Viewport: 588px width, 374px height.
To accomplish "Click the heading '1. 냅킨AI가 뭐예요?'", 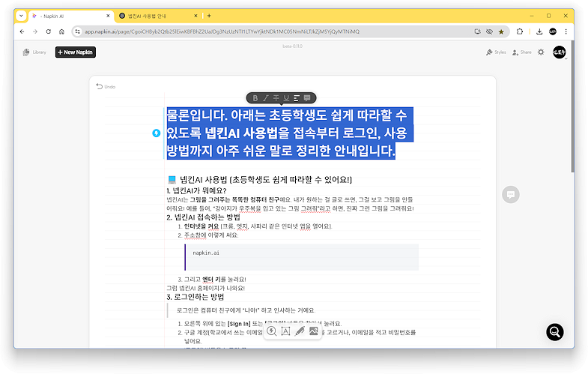I will point(196,190).
